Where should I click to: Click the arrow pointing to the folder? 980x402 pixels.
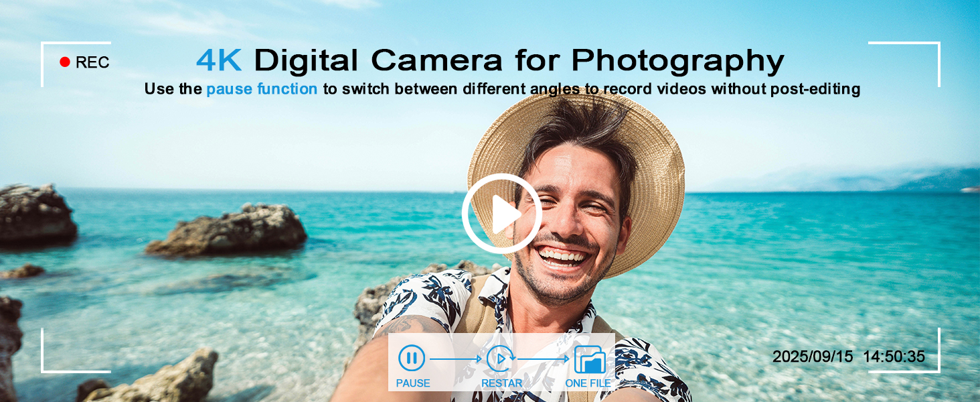click(x=543, y=359)
